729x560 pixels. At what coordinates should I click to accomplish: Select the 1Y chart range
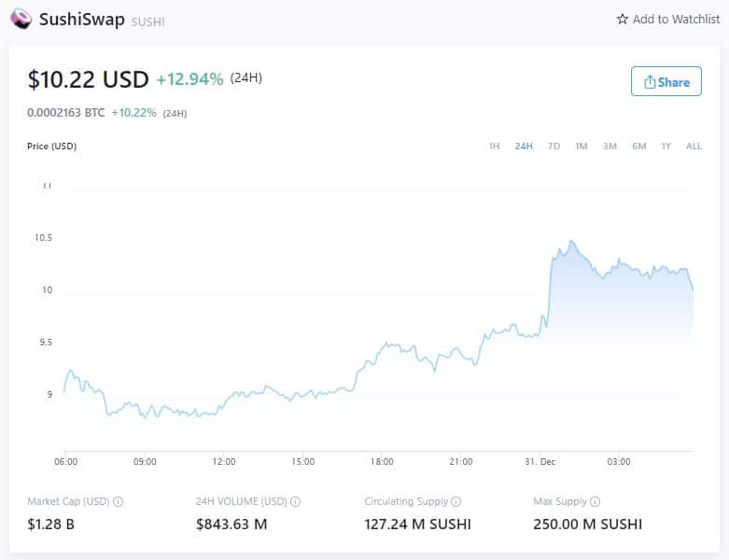point(666,146)
